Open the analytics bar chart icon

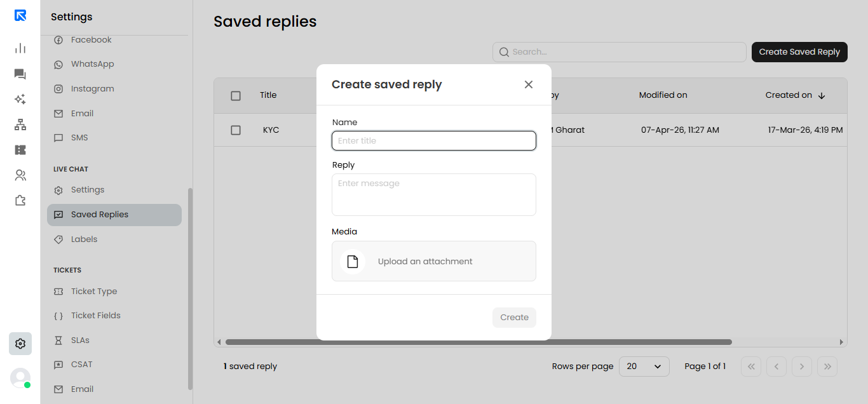coord(20,48)
